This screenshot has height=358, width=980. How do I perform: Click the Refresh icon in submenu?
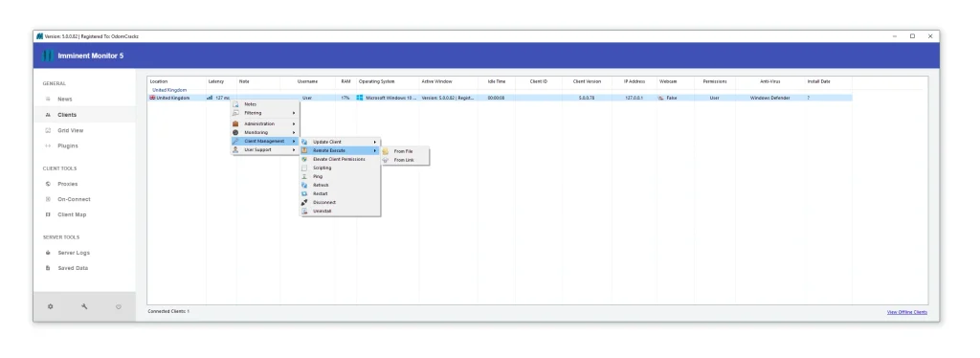(x=304, y=185)
